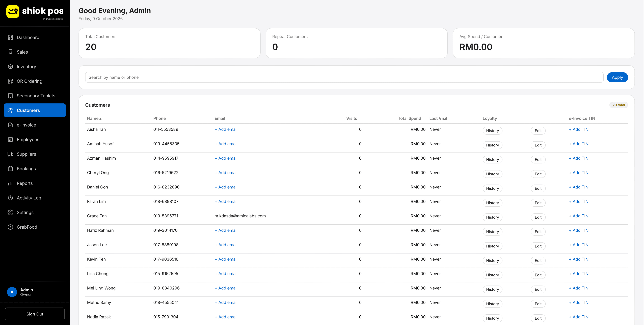The height and width of the screenshot is (325, 644).
Task: Click the Activity Log clock icon
Action: point(10,198)
